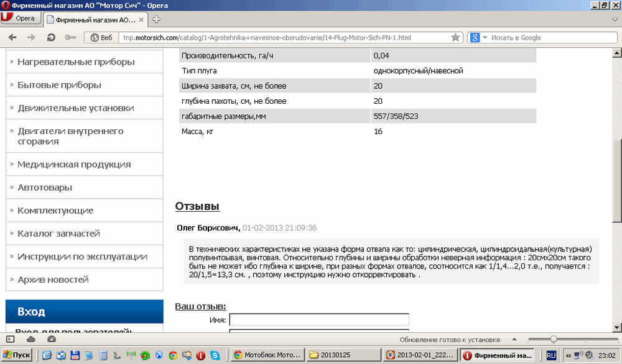Toggle the Opera panels sidebar icon
This screenshot has height=364, width=622.
(x=11, y=339)
